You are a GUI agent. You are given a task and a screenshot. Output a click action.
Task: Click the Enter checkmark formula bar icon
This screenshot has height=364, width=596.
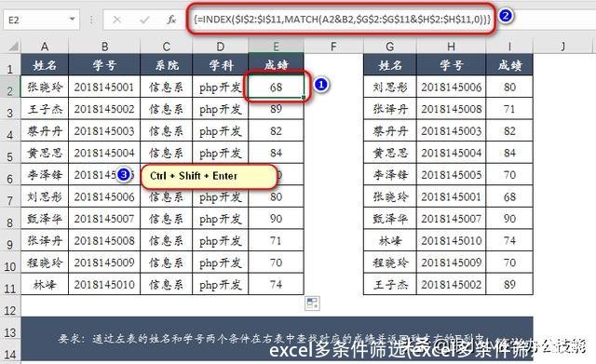[x=144, y=20]
